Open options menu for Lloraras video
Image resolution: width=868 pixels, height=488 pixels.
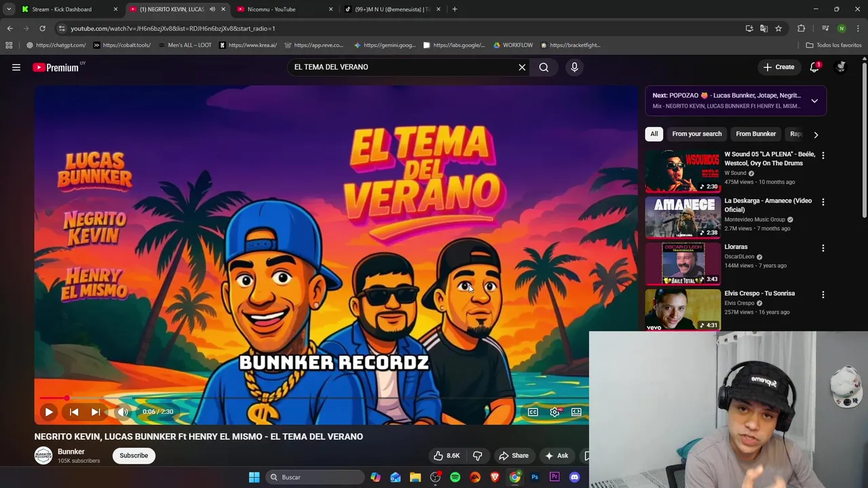click(x=823, y=248)
